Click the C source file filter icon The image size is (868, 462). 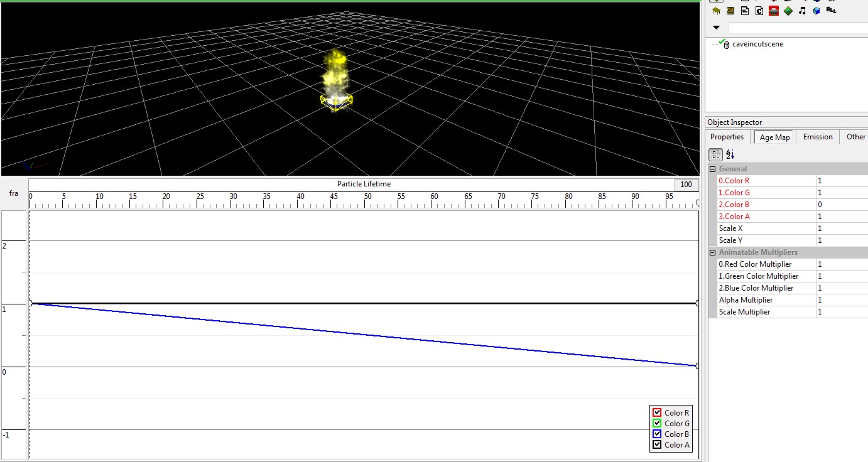[x=759, y=11]
